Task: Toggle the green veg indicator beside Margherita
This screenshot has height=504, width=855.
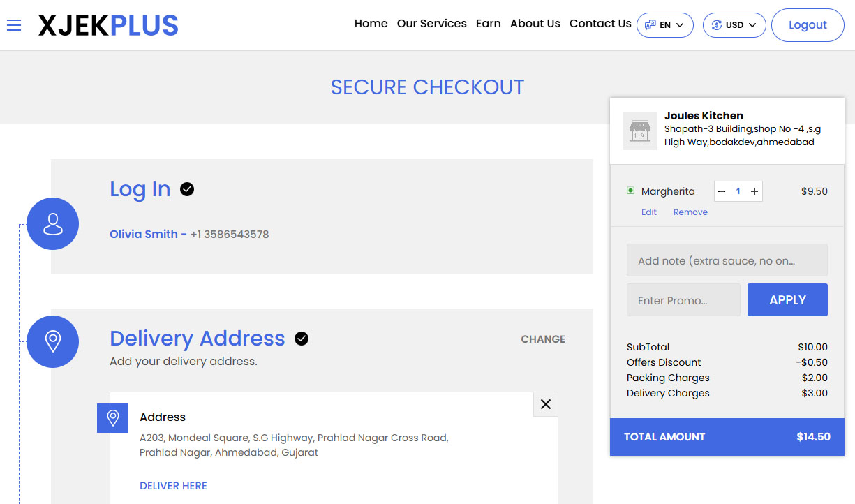Action: click(x=632, y=190)
